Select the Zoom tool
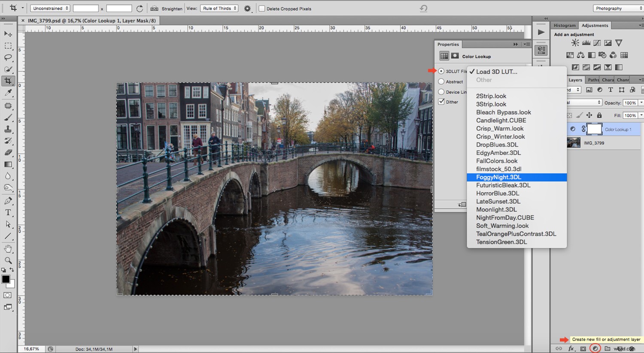 point(9,260)
